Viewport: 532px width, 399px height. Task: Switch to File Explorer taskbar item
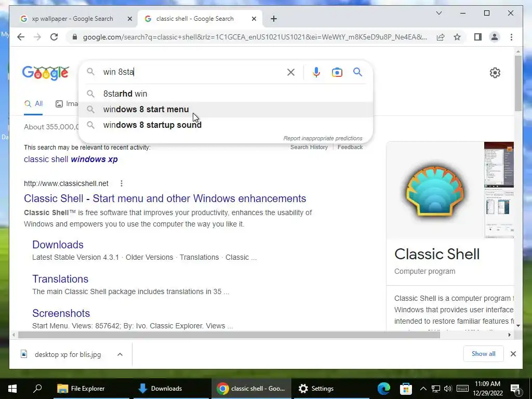[91, 389]
